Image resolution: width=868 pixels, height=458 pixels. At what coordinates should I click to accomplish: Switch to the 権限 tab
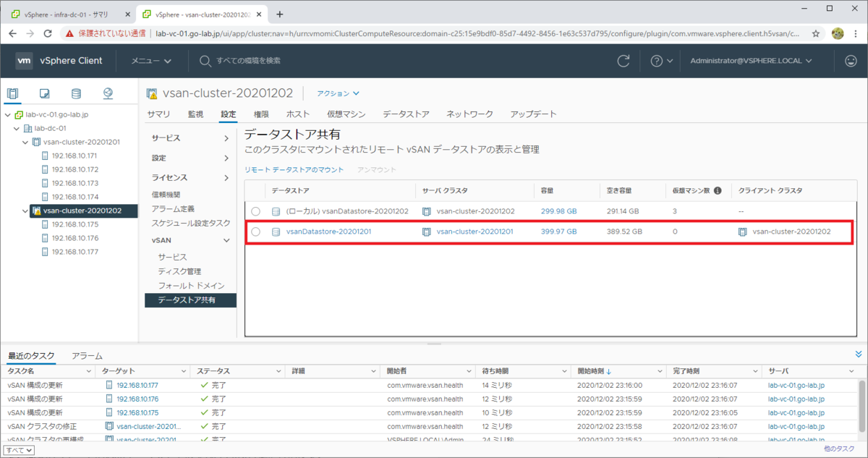pos(261,114)
